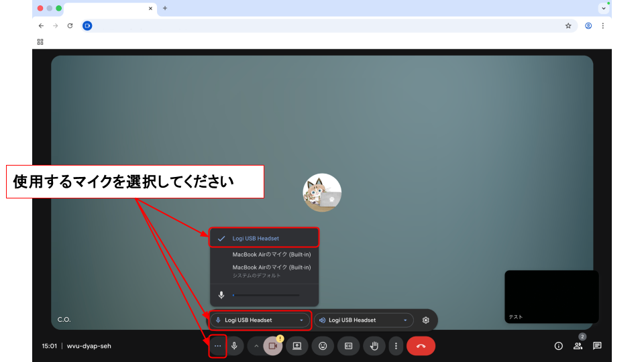The width and height of the screenshot is (644, 362).
Task: Click the audio options three-dots button
Action: (217, 346)
